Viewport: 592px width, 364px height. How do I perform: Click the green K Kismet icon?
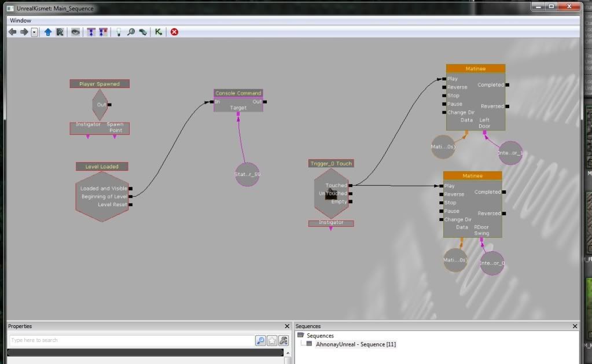(x=158, y=32)
